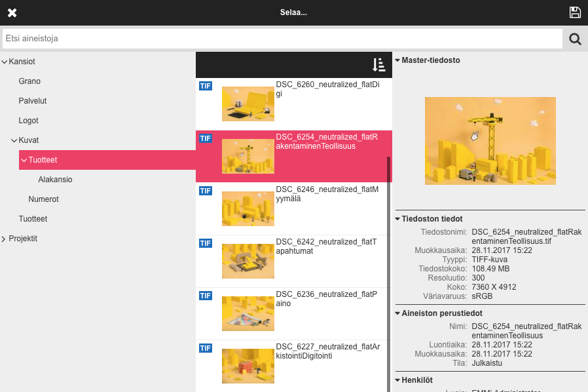
Task: Open the Tuotteet folder below Numerot
Action: 33,219
